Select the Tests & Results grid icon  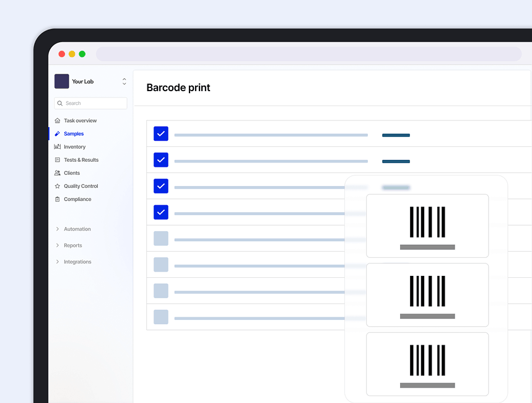click(x=58, y=159)
